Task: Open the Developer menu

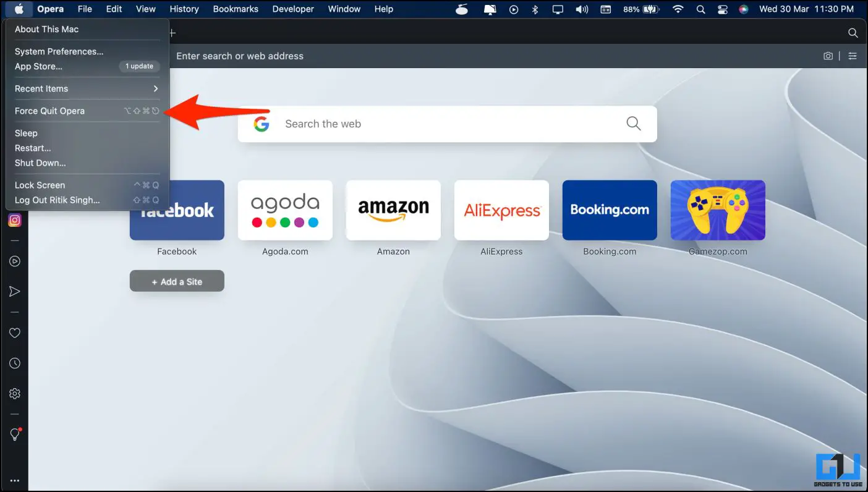Action: coord(293,9)
